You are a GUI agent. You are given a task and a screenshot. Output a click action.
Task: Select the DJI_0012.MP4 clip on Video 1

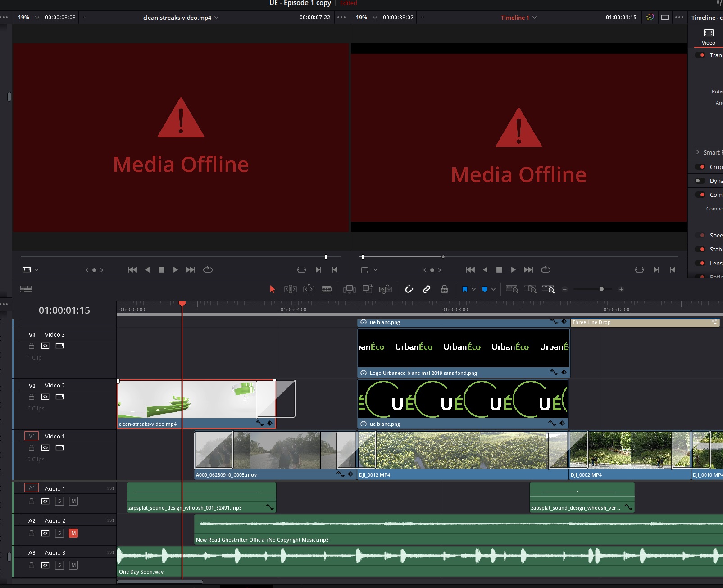[462, 456]
